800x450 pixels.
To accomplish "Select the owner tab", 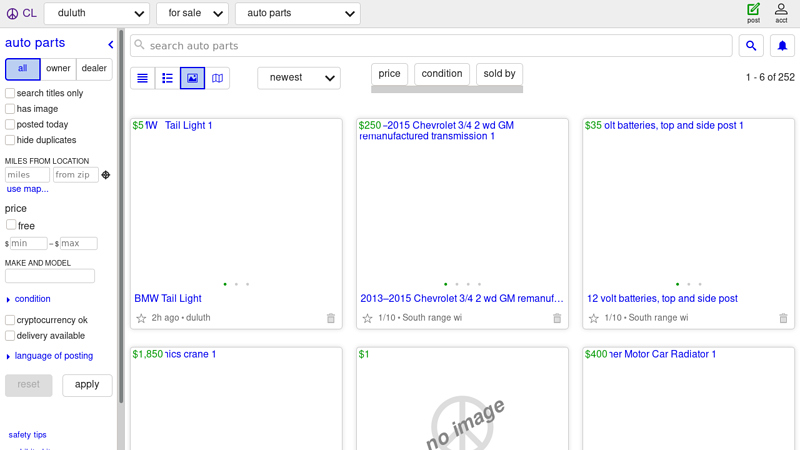I will tap(58, 69).
